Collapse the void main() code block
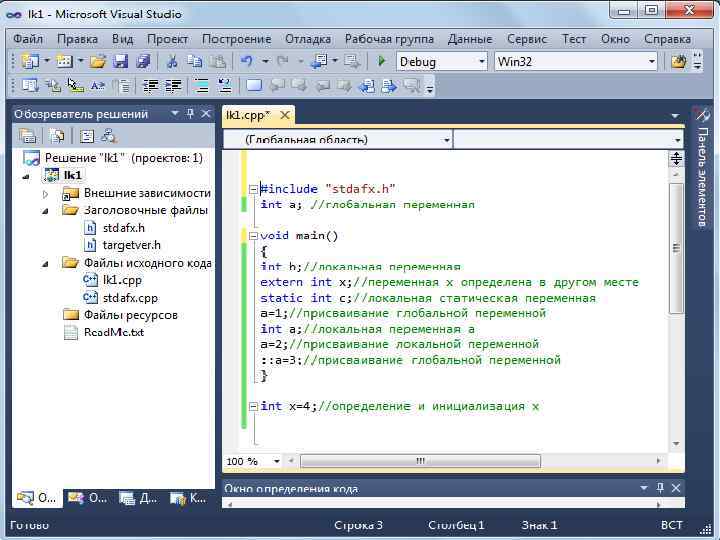The width and height of the screenshot is (720, 540). click(252, 236)
